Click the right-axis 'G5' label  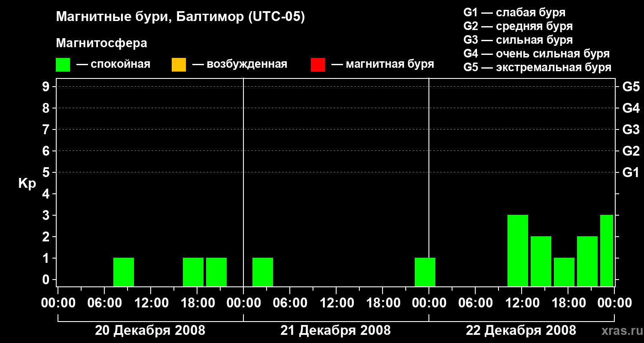point(631,87)
